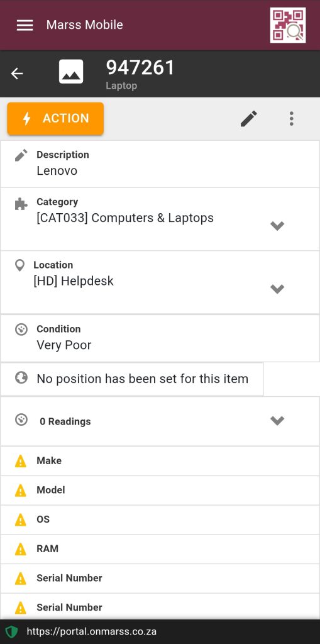Open the three-dot more options menu

[x=291, y=119]
